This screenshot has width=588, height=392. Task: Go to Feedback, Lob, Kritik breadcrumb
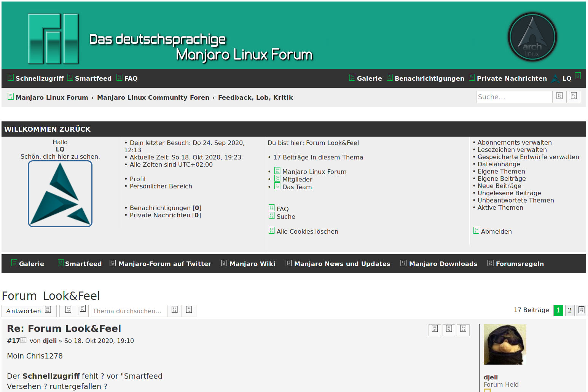click(x=255, y=97)
